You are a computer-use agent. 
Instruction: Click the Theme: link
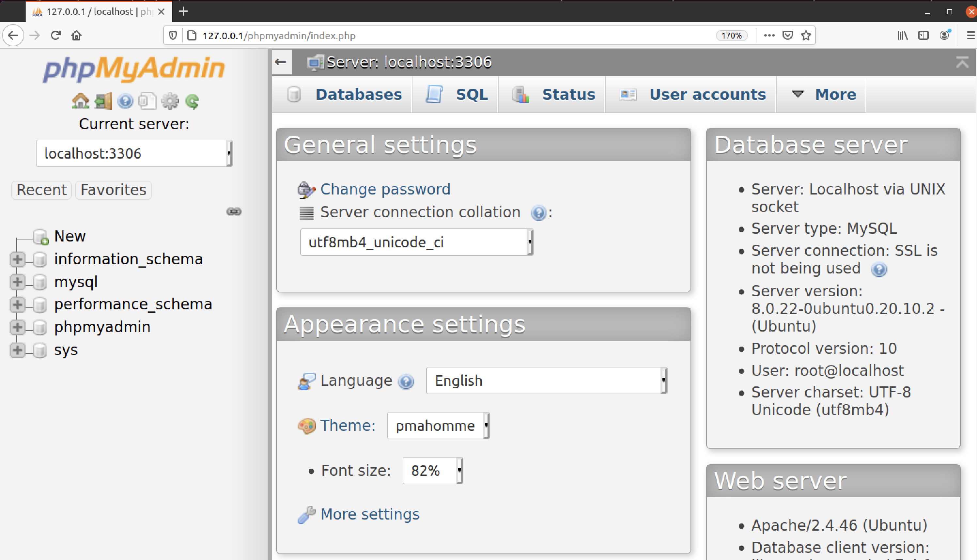(x=348, y=426)
